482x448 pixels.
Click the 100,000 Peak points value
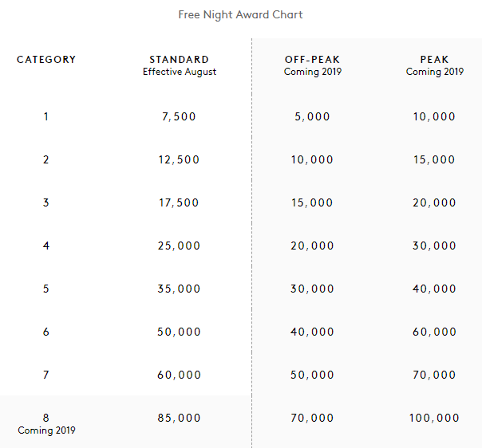pyautogui.click(x=434, y=418)
